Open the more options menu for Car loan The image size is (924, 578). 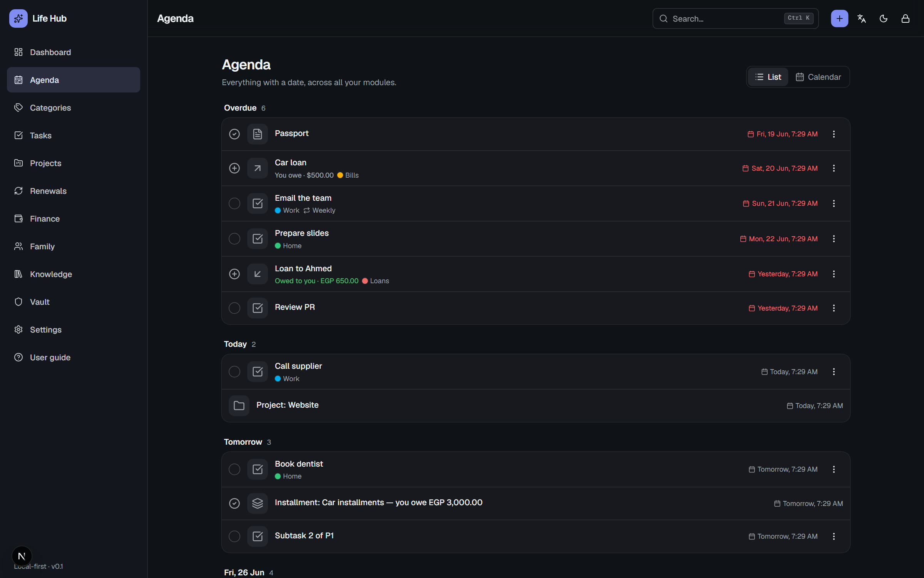pyautogui.click(x=834, y=168)
